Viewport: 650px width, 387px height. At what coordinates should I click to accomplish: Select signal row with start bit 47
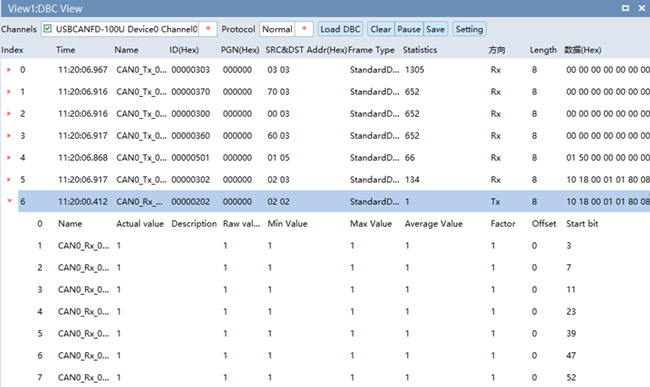334,355
